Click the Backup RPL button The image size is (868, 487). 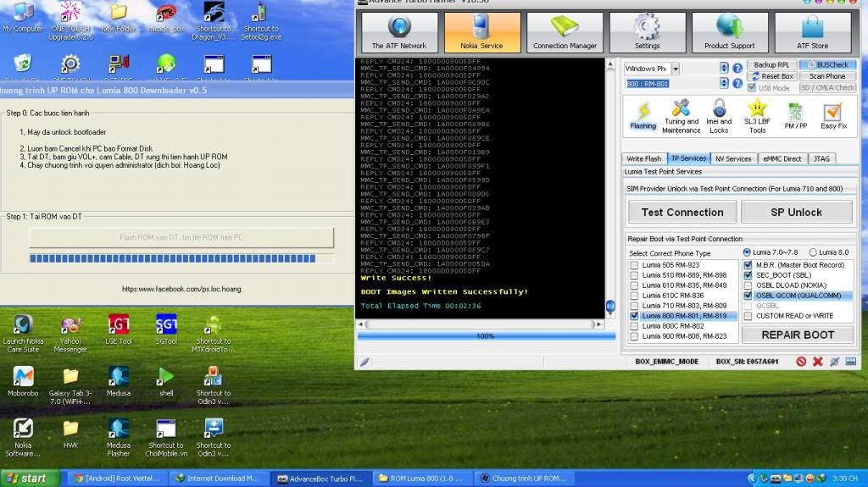(x=771, y=64)
